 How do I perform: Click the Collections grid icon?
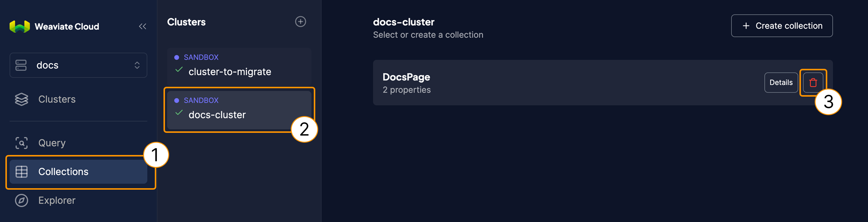[22, 171]
